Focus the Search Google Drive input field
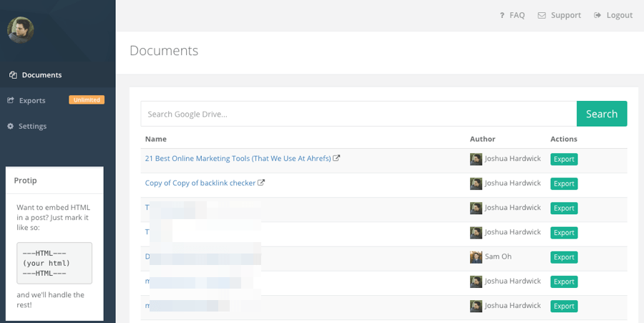Viewport: 644px width, 323px height. 358,114
